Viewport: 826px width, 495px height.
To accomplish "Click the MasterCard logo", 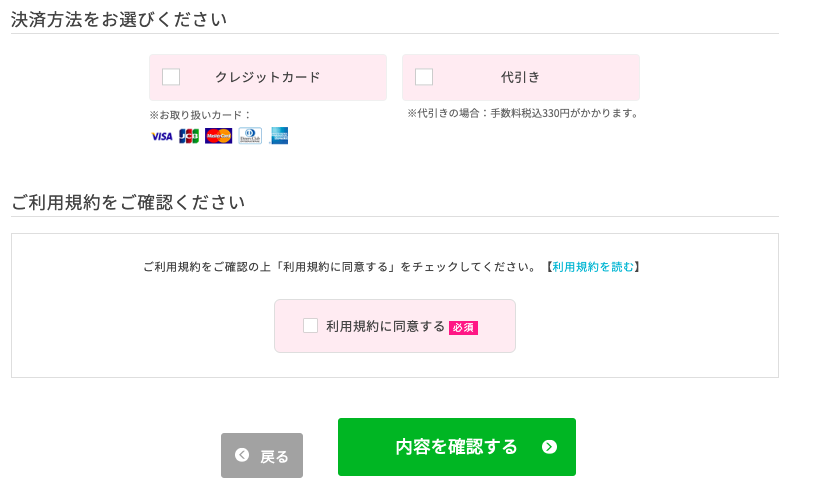I will point(219,136).
